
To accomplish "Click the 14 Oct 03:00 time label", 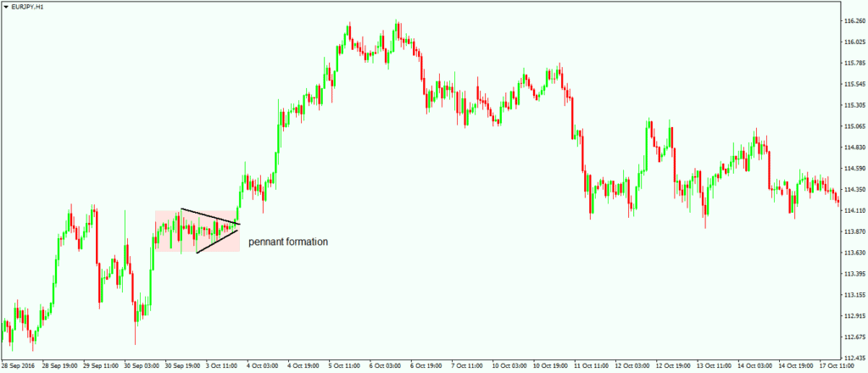I will 755,366.
